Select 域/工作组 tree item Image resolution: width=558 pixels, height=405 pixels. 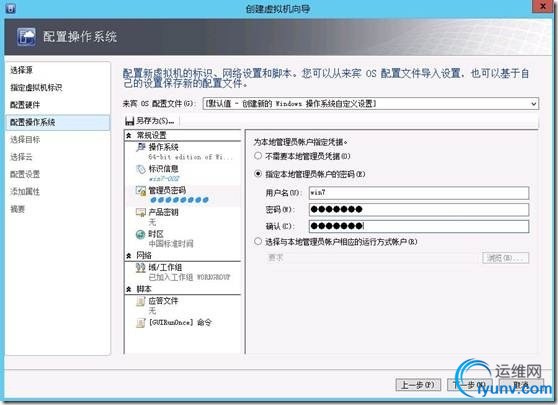pos(183,272)
